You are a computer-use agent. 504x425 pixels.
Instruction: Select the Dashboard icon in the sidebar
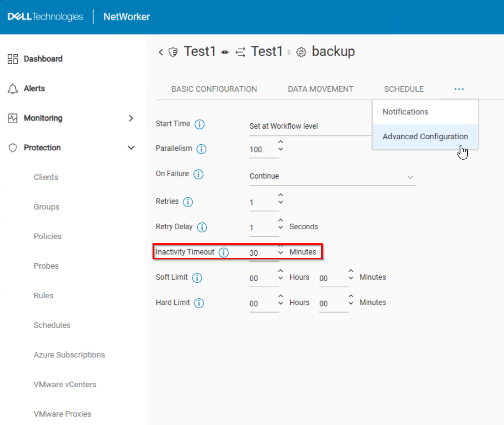[12, 58]
